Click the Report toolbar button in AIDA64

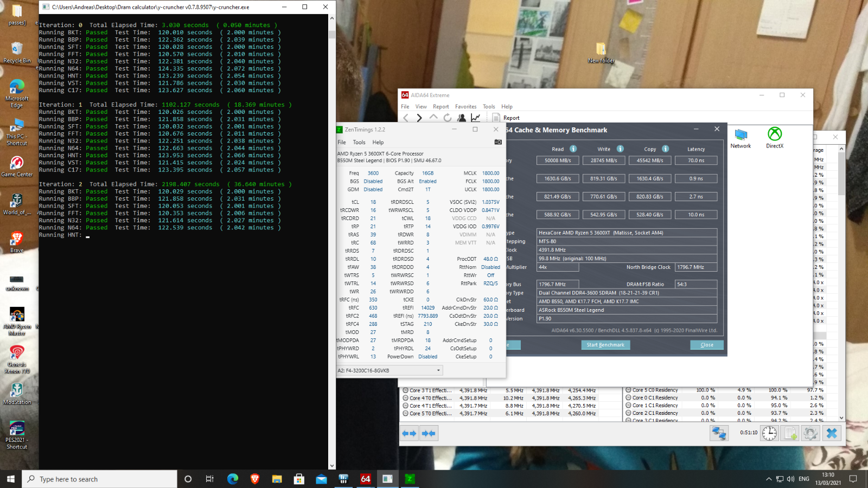pyautogui.click(x=506, y=118)
